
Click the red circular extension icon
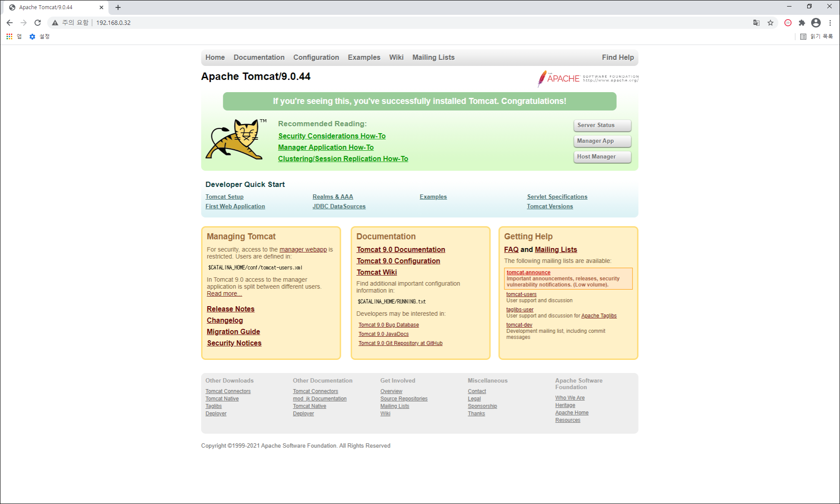click(788, 23)
